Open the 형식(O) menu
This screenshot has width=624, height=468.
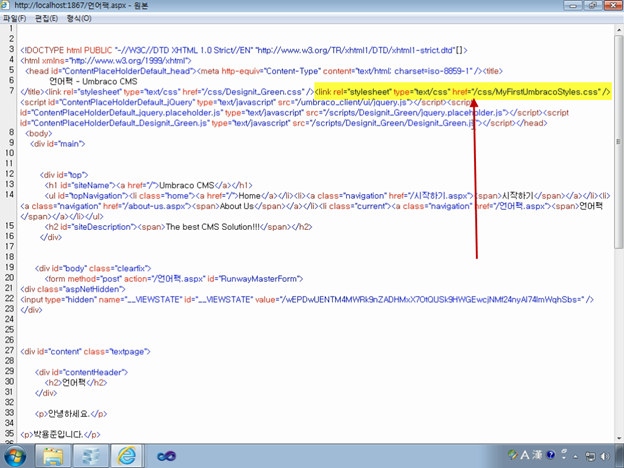[x=79, y=18]
